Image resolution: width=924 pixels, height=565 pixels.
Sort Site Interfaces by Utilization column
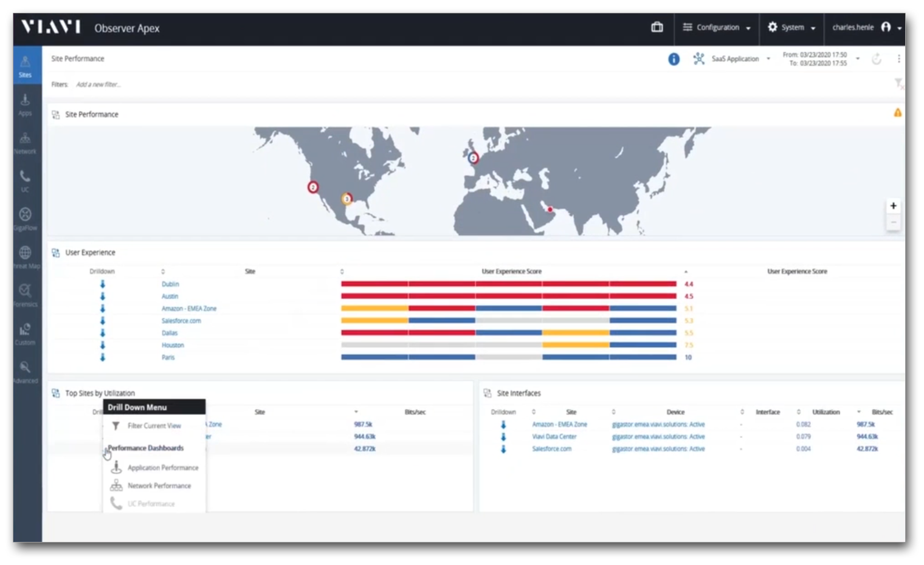click(x=826, y=412)
